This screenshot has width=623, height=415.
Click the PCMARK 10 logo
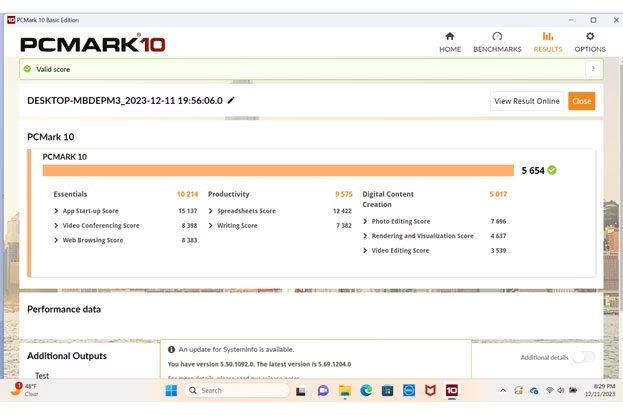pyautogui.click(x=93, y=44)
